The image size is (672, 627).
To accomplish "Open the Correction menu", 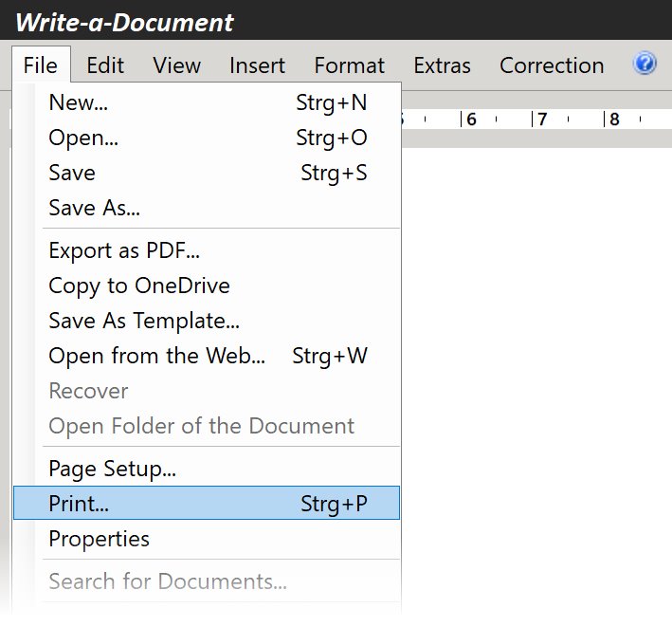I will coord(552,65).
